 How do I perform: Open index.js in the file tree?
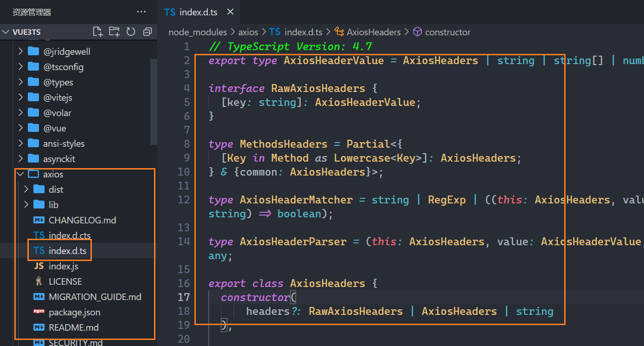pyautogui.click(x=63, y=266)
